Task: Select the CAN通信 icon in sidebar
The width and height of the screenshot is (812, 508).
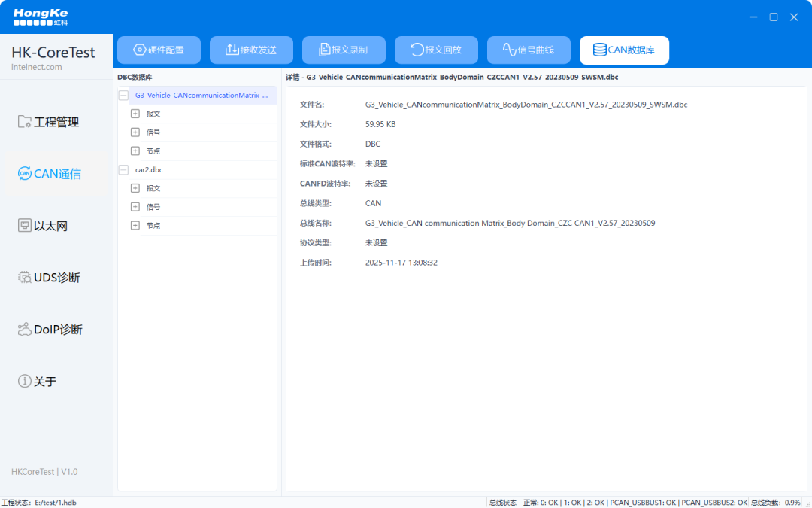Action: pos(24,174)
